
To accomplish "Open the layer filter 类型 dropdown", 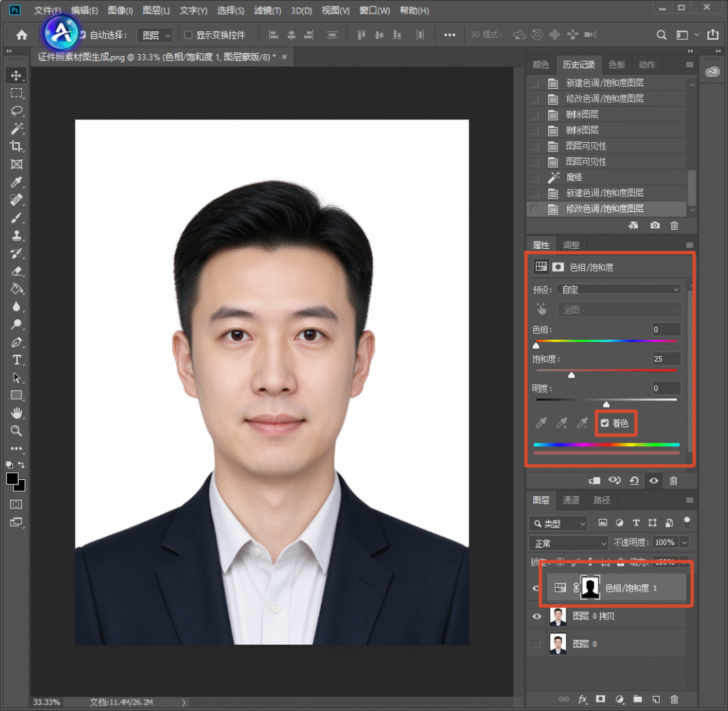I will coord(558,523).
